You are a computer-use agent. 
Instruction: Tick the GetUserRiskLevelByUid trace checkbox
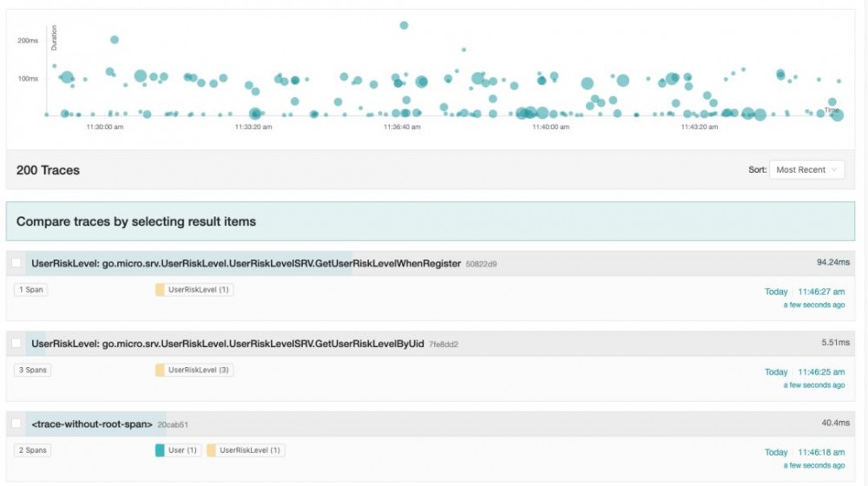[x=16, y=344]
